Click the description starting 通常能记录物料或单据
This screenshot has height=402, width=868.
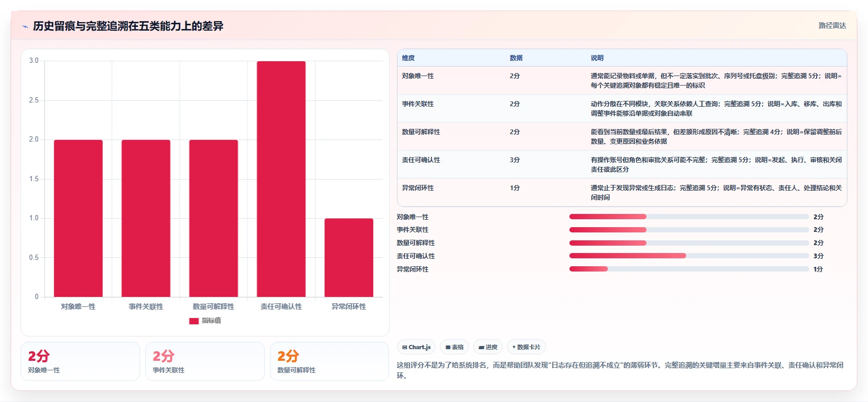click(716, 81)
